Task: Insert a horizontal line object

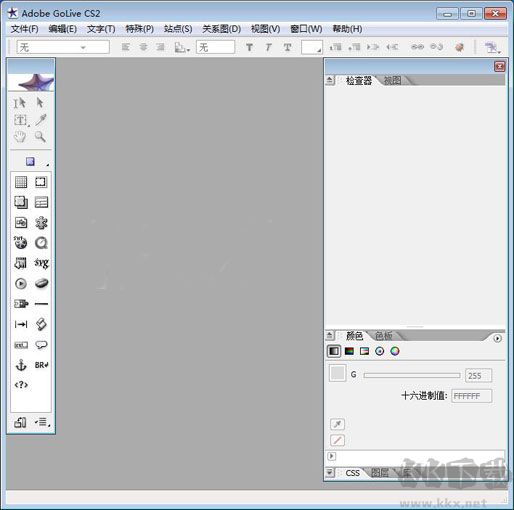Action: (x=41, y=304)
